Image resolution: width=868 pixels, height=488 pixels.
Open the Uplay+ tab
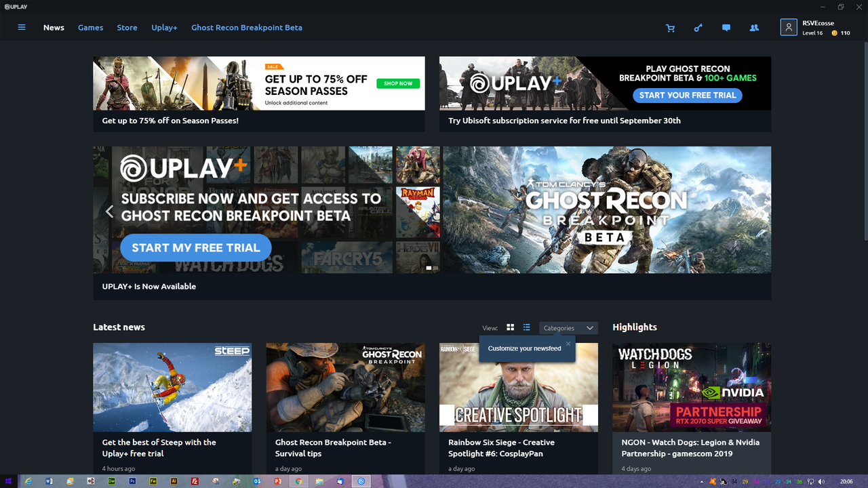(x=164, y=28)
